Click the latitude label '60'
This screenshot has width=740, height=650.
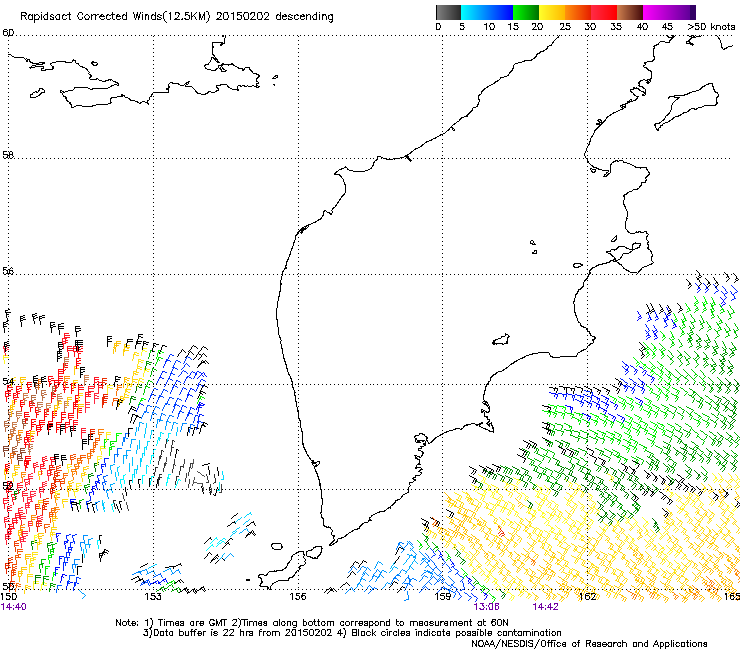(x=8, y=33)
